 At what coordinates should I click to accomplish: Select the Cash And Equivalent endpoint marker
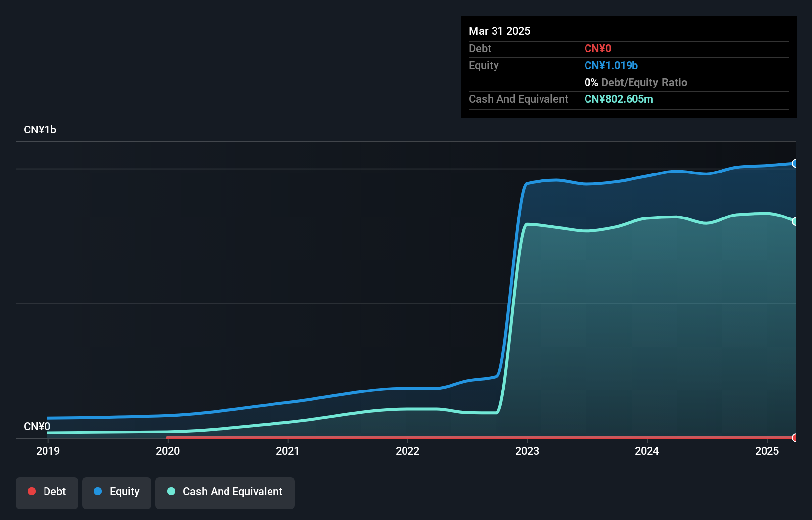pyautogui.click(x=795, y=221)
